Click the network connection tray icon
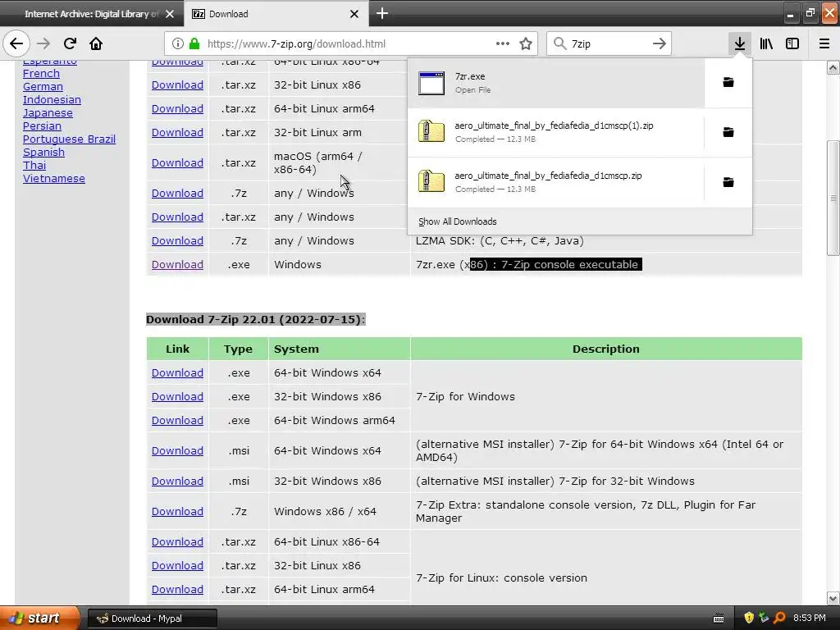 764,618
